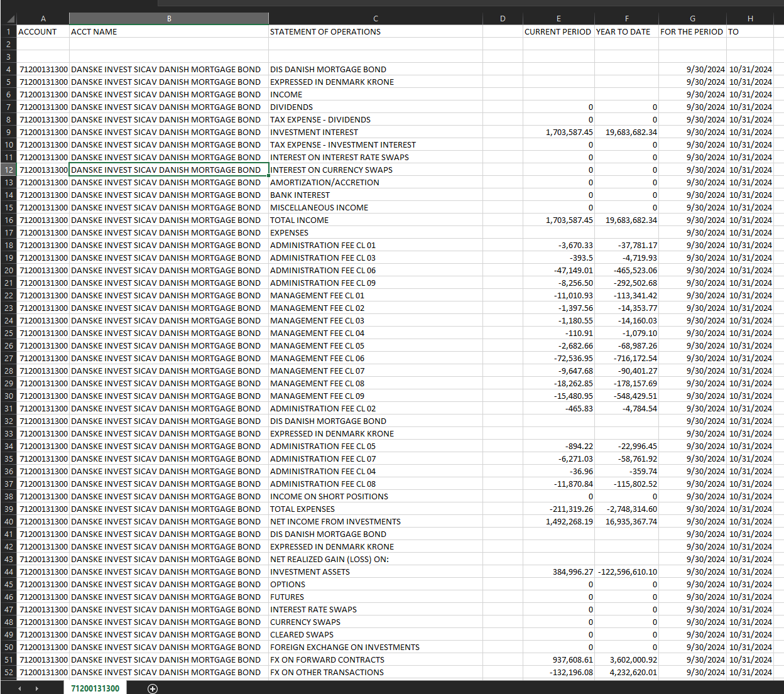This screenshot has height=694, width=784.
Task: Select column header H
Action: (750, 18)
